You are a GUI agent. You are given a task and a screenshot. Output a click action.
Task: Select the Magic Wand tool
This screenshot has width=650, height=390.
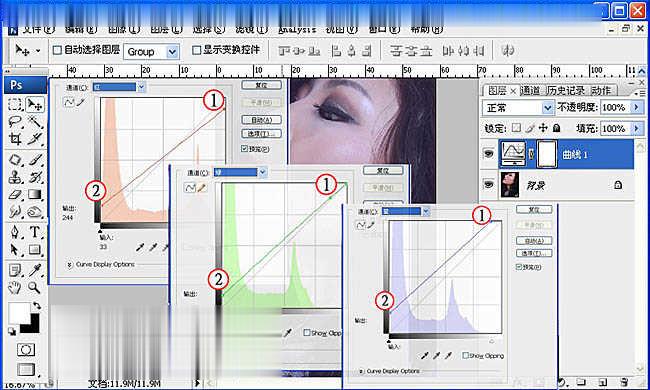35,121
